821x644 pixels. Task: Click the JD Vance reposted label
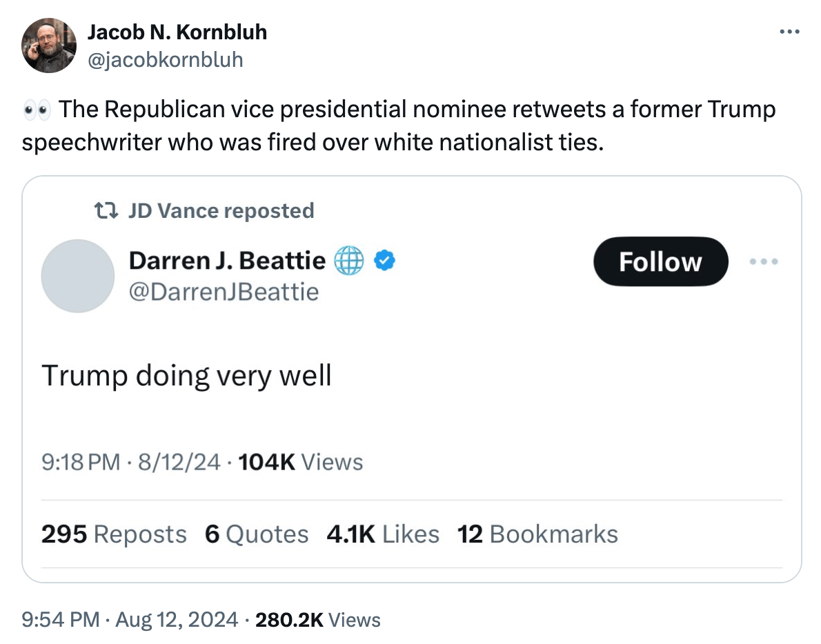pyautogui.click(x=222, y=210)
